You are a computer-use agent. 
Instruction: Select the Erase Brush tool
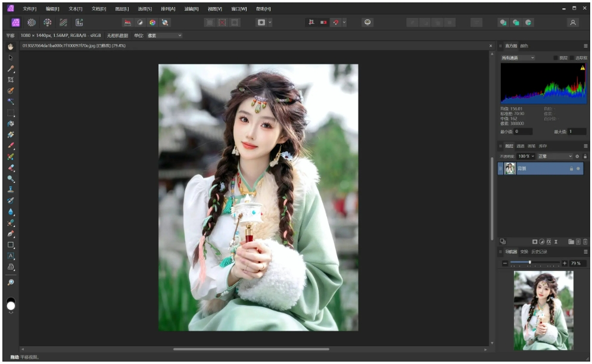(11, 167)
